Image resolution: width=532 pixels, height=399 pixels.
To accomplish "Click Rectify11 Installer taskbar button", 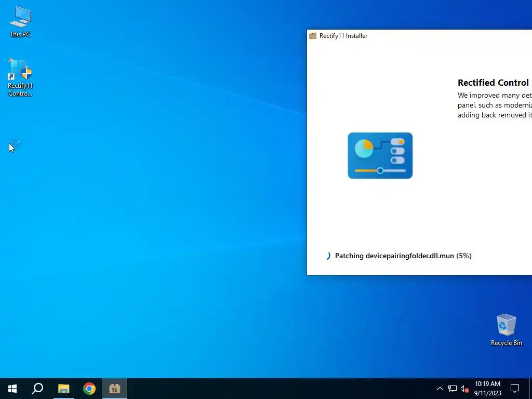I will tap(115, 389).
